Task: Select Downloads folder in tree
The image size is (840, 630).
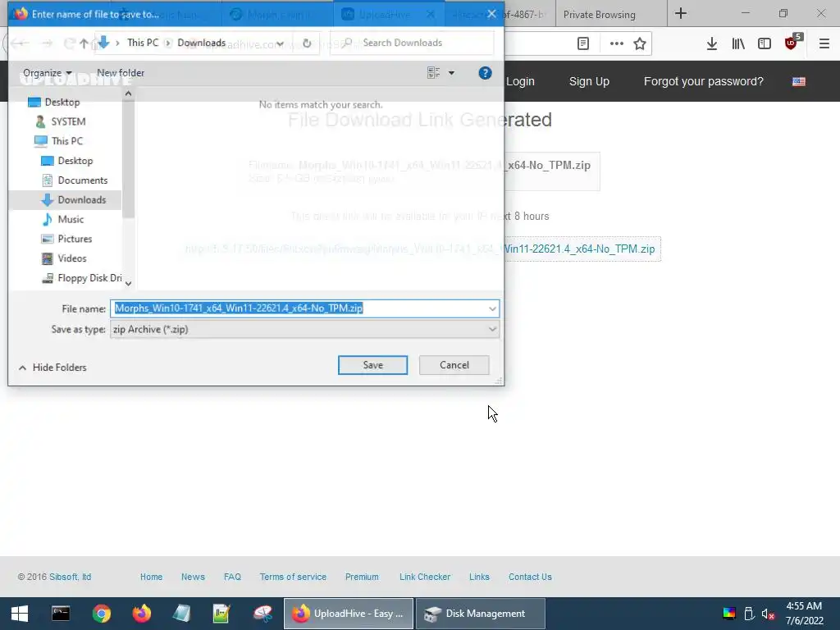Action: (x=74, y=200)
